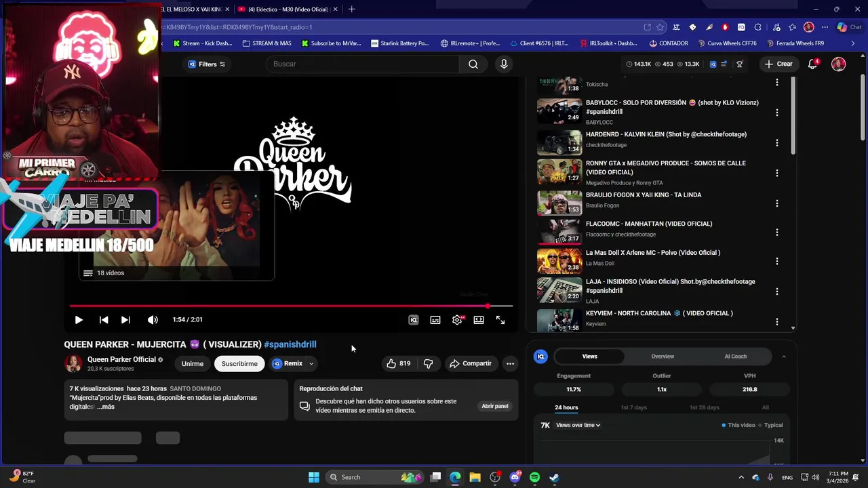
Task: Open the Remix button
Action: 288,363
